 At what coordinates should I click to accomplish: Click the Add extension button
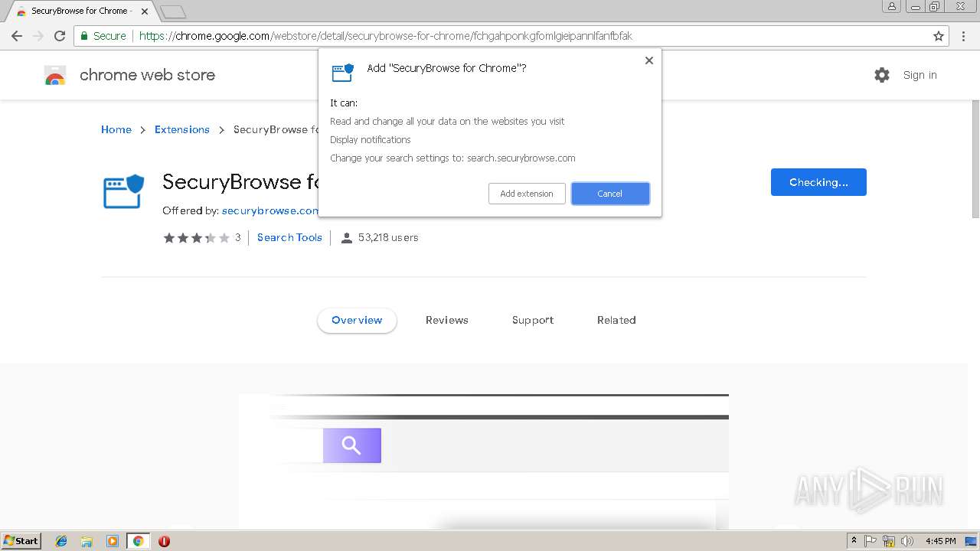pyautogui.click(x=527, y=194)
